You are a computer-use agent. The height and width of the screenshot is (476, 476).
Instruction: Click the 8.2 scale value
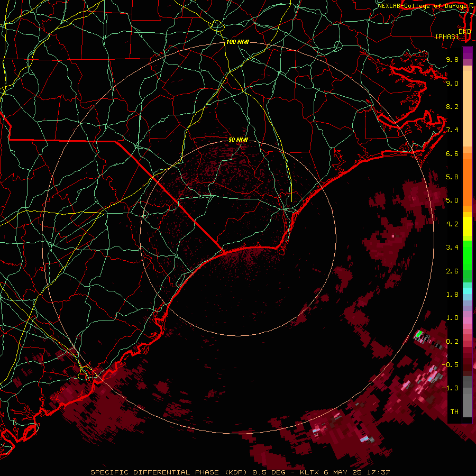coord(452,106)
